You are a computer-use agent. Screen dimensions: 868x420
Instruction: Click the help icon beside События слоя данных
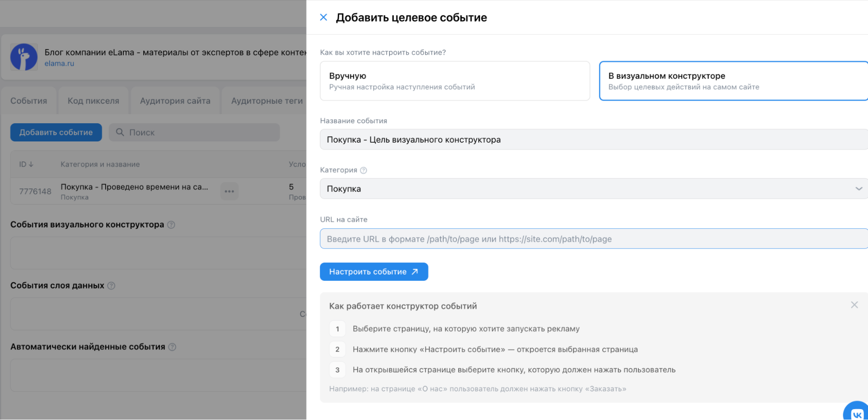[x=111, y=286]
